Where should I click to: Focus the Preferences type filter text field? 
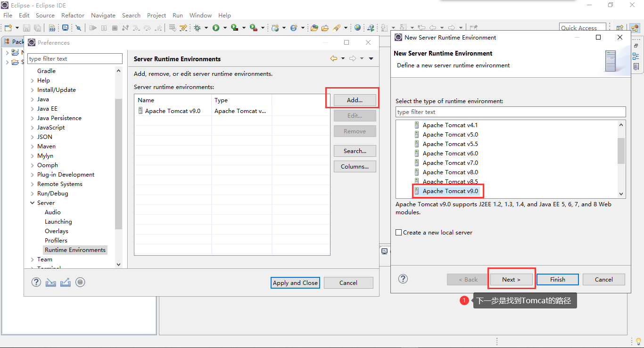75,58
